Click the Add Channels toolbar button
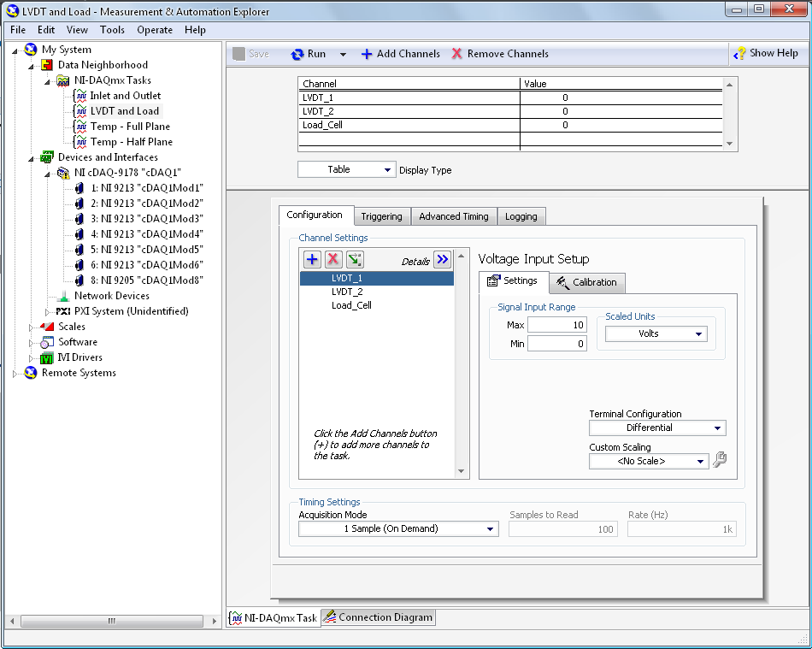Viewport: 812px width, 649px height. 400,54
